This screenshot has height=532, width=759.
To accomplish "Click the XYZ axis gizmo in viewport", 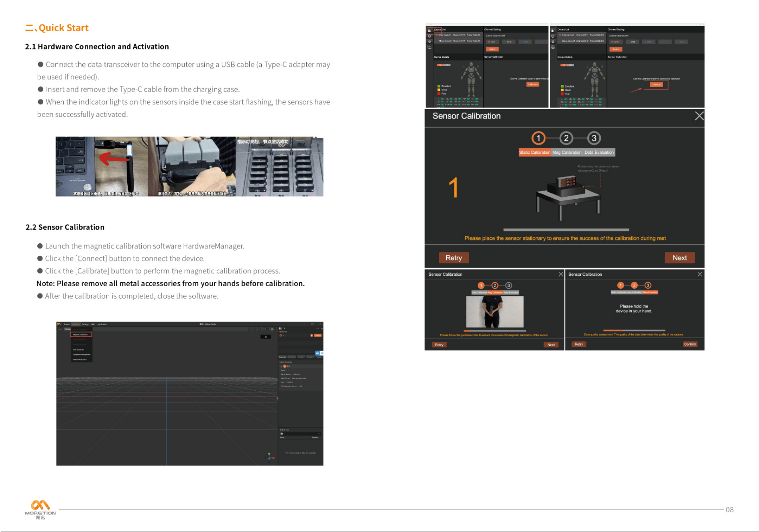I will coord(270,456).
